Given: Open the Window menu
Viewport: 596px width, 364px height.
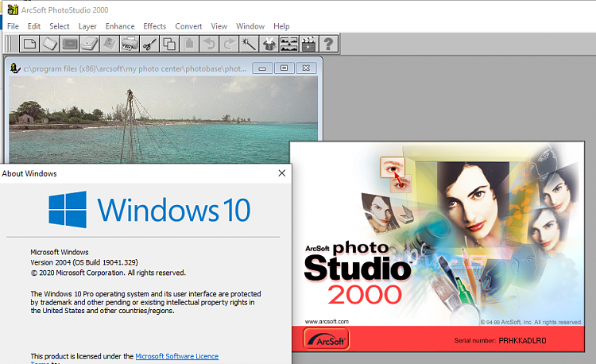Looking at the screenshot, I should pyautogui.click(x=250, y=26).
